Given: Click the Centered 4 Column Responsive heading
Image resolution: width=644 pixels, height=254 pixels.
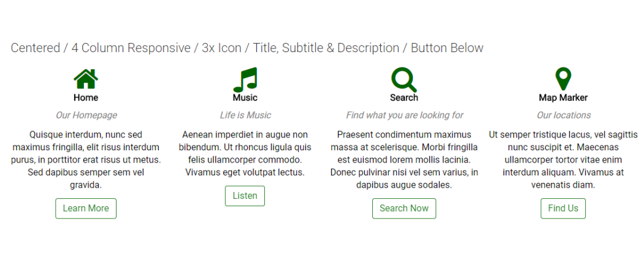Looking at the screenshot, I should 247,48.
